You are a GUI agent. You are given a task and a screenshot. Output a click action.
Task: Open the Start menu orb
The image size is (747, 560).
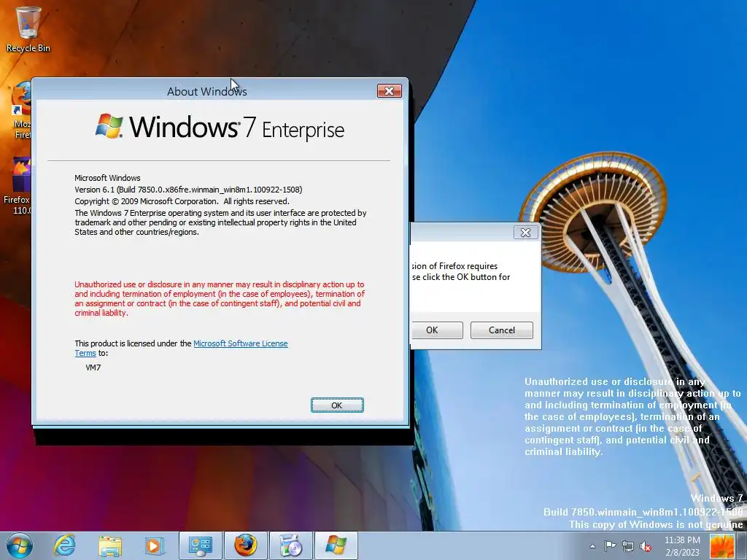pos(20,545)
